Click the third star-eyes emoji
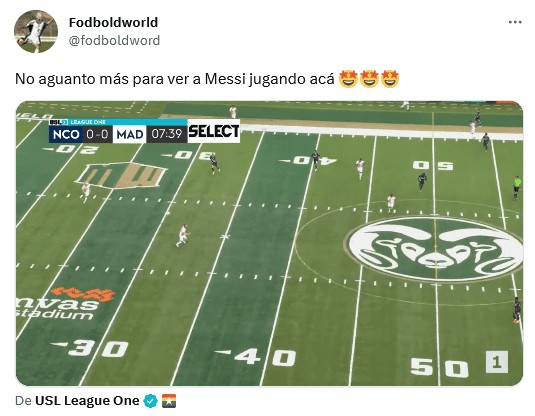 390,79
